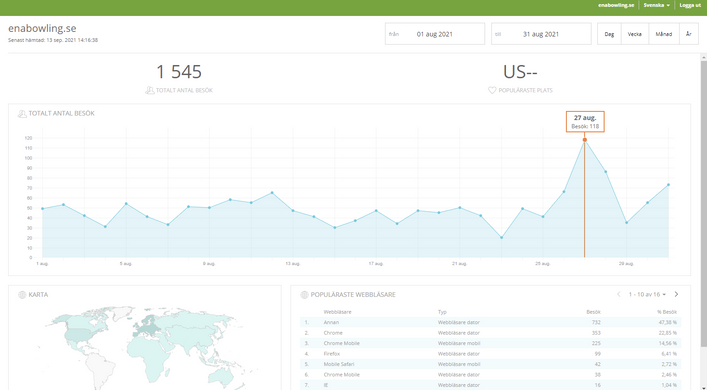Select the Annan browser row
The height and width of the screenshot is (390, 707).
[491, 322]
